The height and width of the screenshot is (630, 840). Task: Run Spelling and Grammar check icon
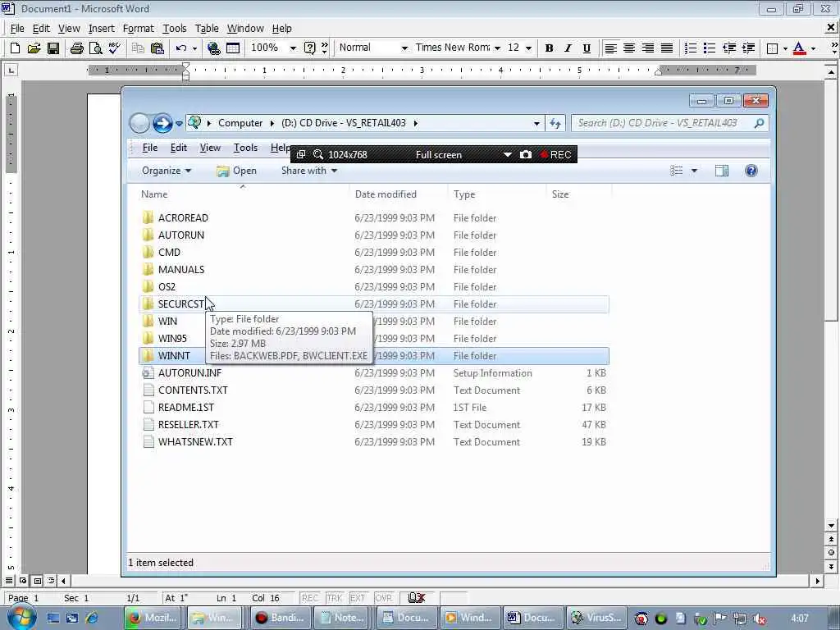point(114,48)
